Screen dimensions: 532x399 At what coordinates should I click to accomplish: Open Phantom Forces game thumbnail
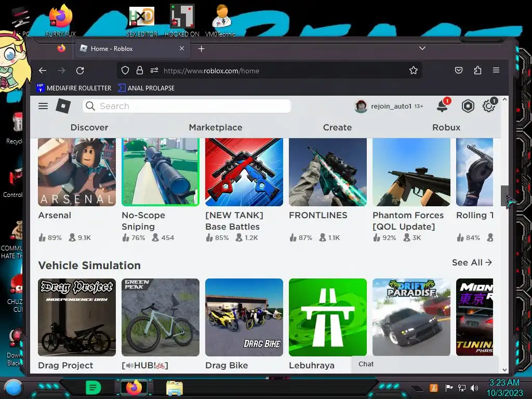[x=411, y=172]
